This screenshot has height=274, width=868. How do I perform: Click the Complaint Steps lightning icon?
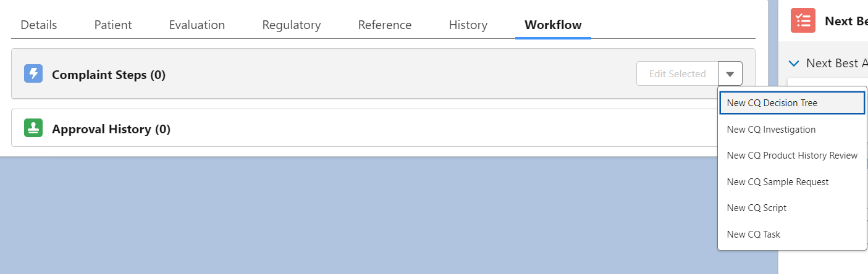pos(33,74)
